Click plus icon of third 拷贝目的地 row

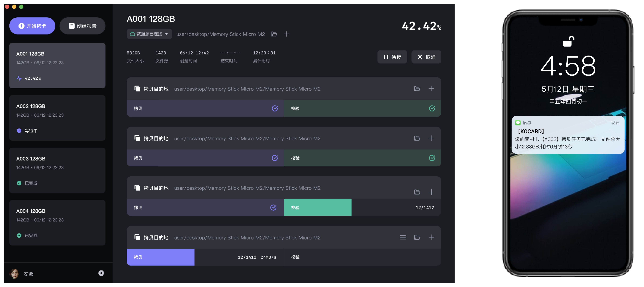click(x=431, y=192)
